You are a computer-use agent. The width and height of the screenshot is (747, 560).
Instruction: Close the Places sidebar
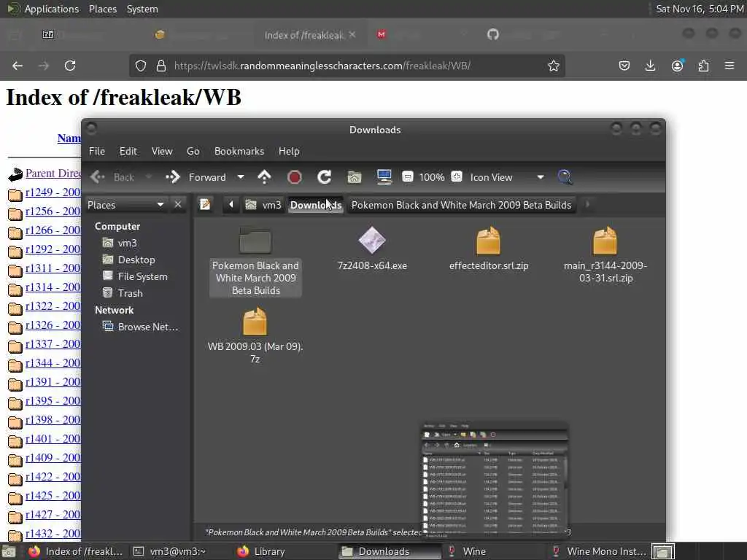pos(178,205)
